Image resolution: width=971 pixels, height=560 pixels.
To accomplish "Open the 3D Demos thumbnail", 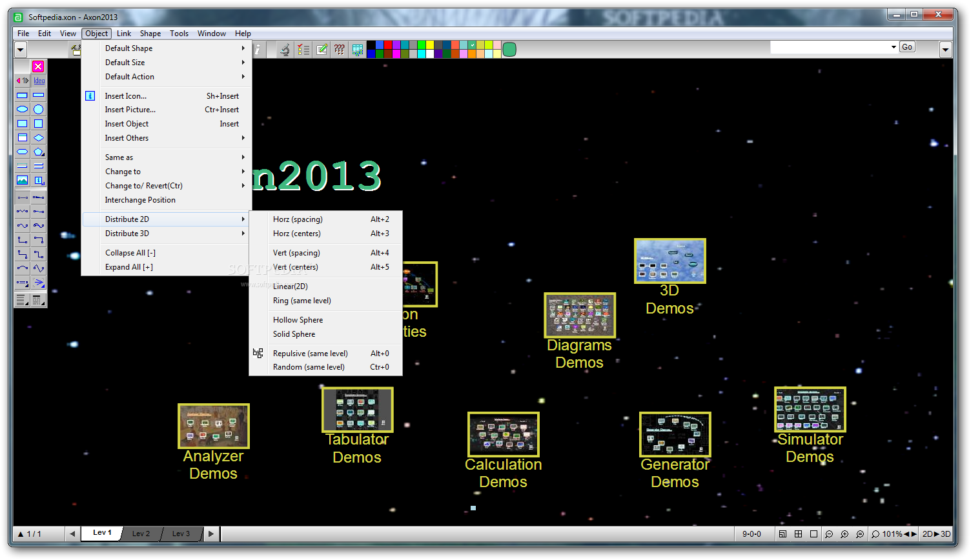I will (x=669, y=261).
